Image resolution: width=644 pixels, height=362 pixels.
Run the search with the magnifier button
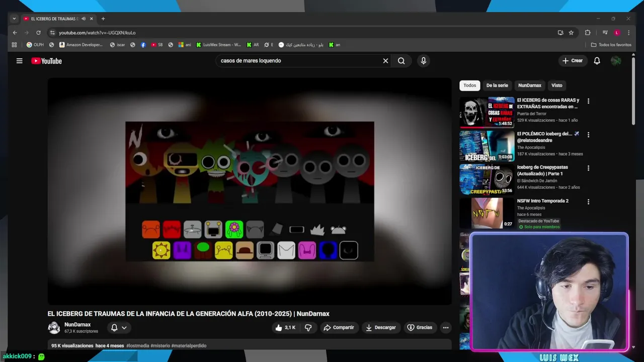[401, 61]
